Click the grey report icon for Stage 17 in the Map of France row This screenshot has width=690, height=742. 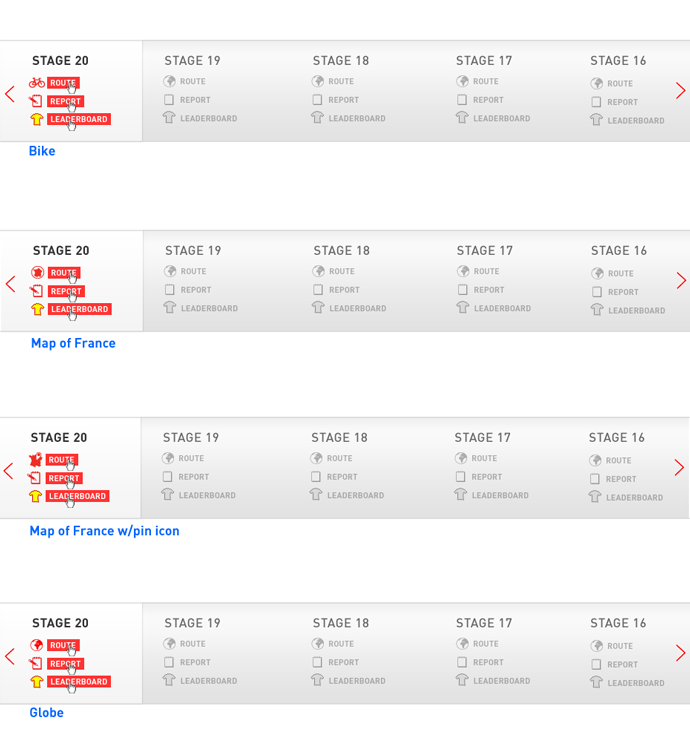coord(463,290)
